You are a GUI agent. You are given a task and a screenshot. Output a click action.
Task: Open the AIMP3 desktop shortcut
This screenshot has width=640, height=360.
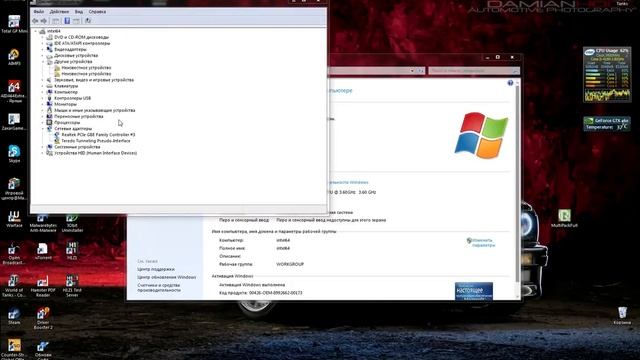14,56
